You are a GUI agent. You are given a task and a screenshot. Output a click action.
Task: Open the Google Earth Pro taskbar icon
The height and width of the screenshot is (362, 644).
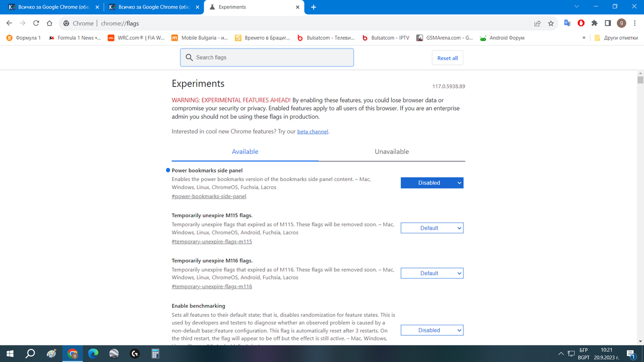click(114, 353)
